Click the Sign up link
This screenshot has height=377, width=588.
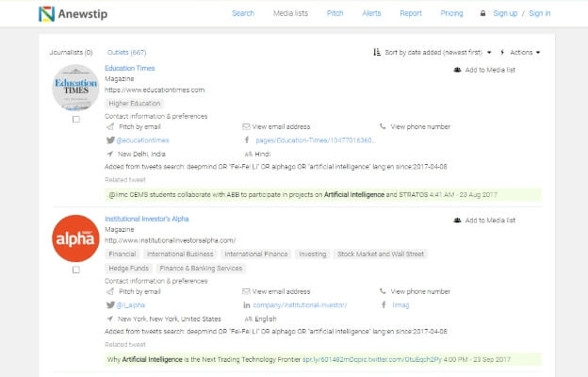(505, 13)
